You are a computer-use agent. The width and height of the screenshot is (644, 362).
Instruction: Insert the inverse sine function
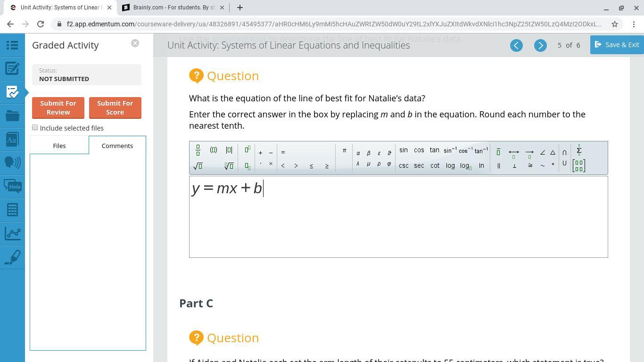click(x=450, y=150)
